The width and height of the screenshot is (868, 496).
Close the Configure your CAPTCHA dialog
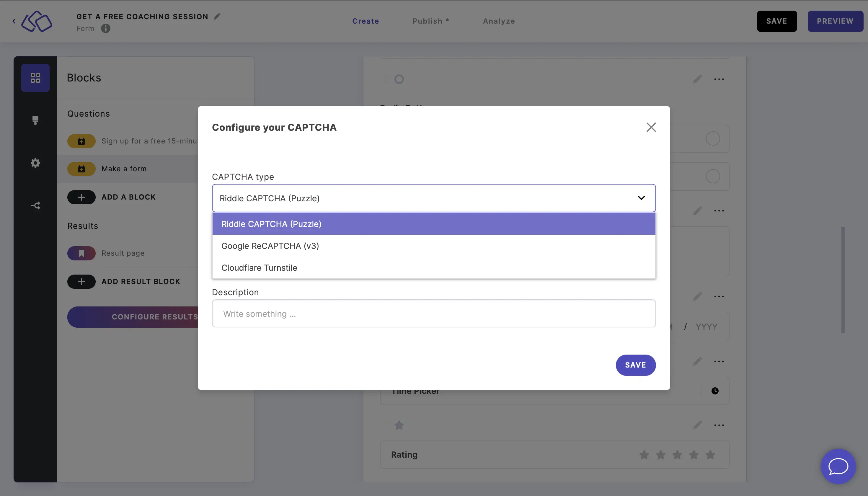pyautogui.click(x=651, y=127)
